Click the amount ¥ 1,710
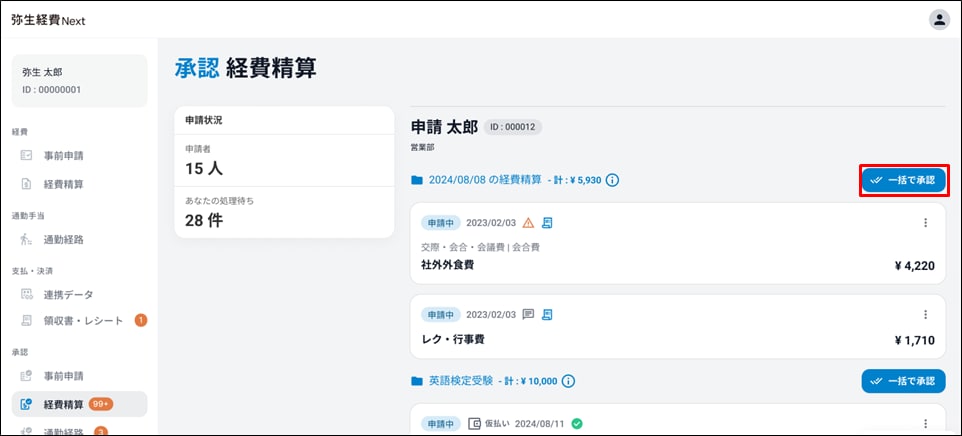Screen dimensions: 962x436 coord(915,340)
